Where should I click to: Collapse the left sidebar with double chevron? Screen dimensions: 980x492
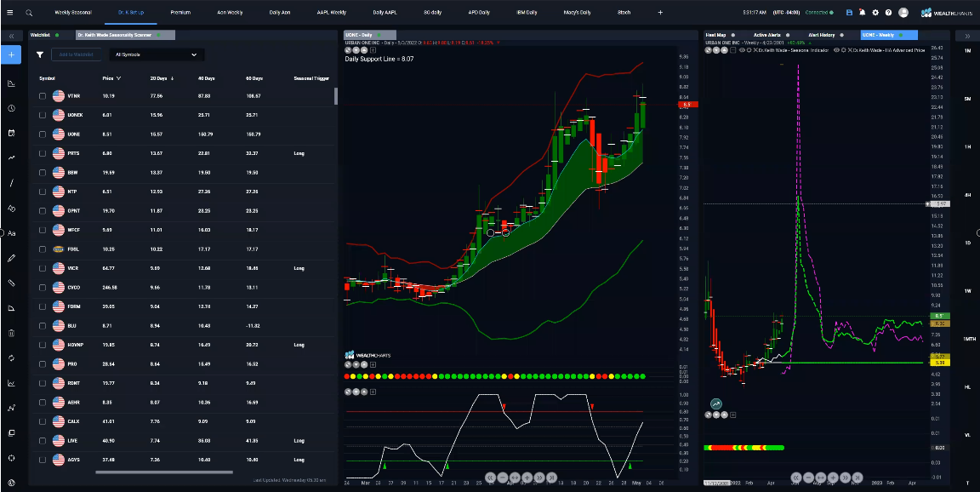(x=11, y=37)
